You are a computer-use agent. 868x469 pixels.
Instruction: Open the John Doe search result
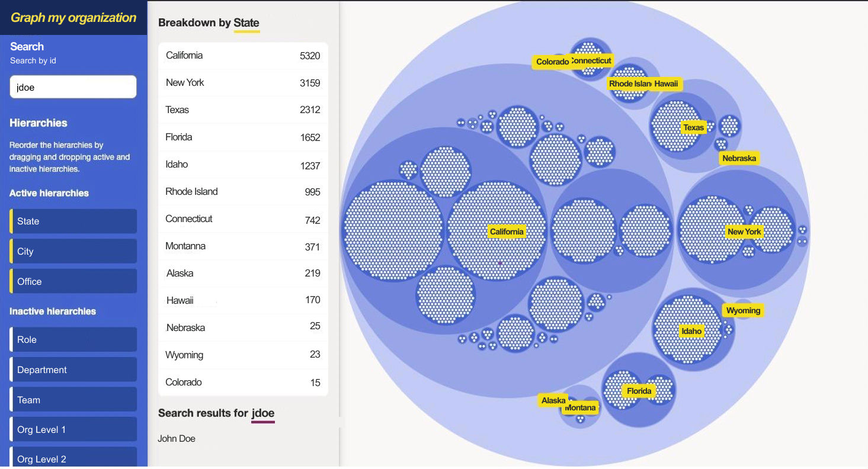click(177, 439)
